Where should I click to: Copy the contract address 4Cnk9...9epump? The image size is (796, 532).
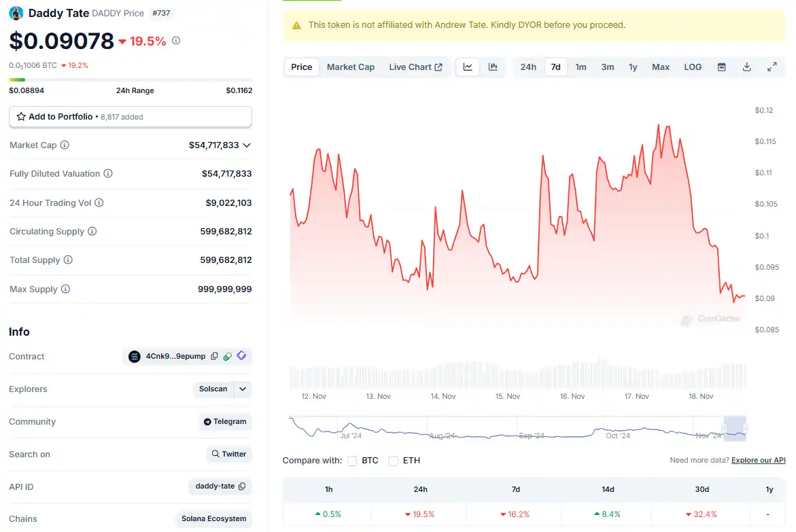click(x=214, y=356)
